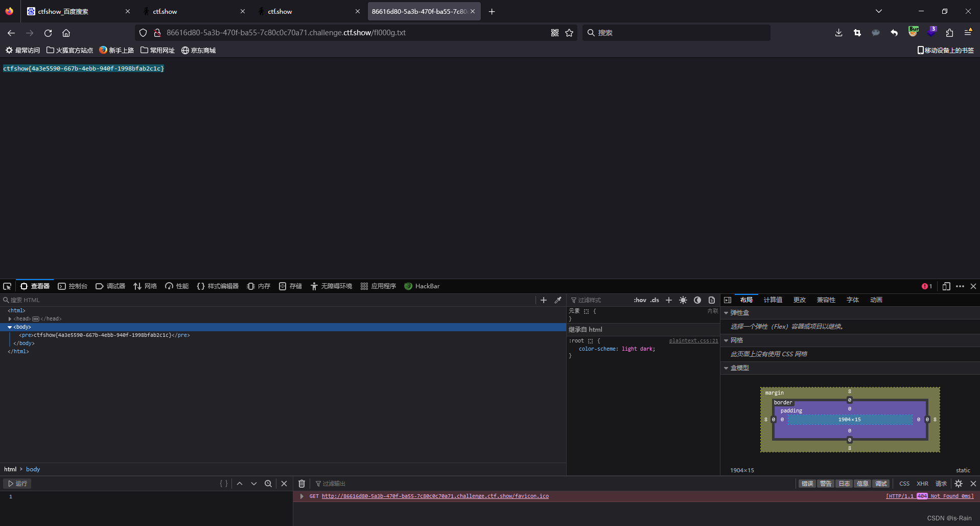Toggle print media emulation icon
This screenshot has width=980, height=526.
click(x=712, y=300)
